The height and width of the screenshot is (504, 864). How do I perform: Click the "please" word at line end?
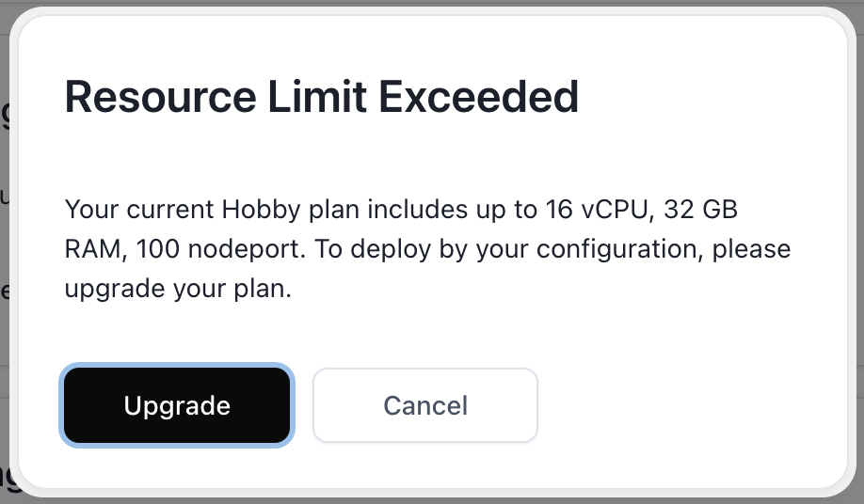coord(751,250)
